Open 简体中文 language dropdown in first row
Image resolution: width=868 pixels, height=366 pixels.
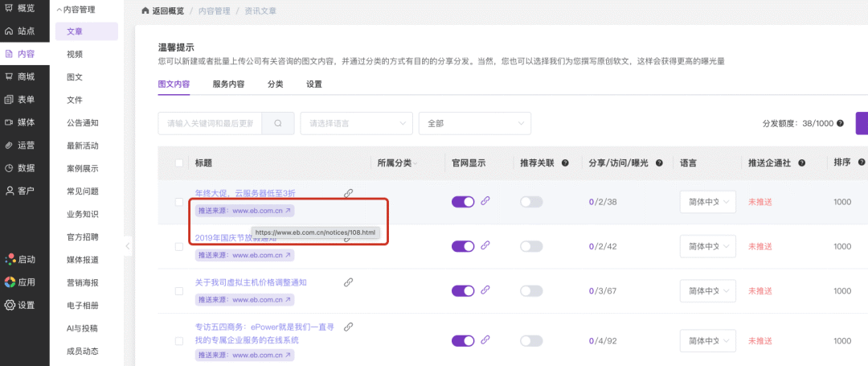coord(708,202)
